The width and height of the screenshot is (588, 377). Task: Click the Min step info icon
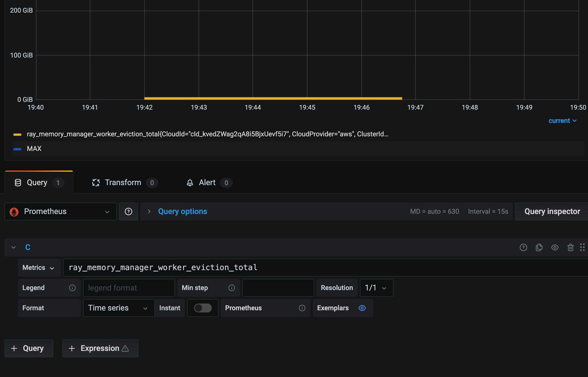[x=232, y=288]
